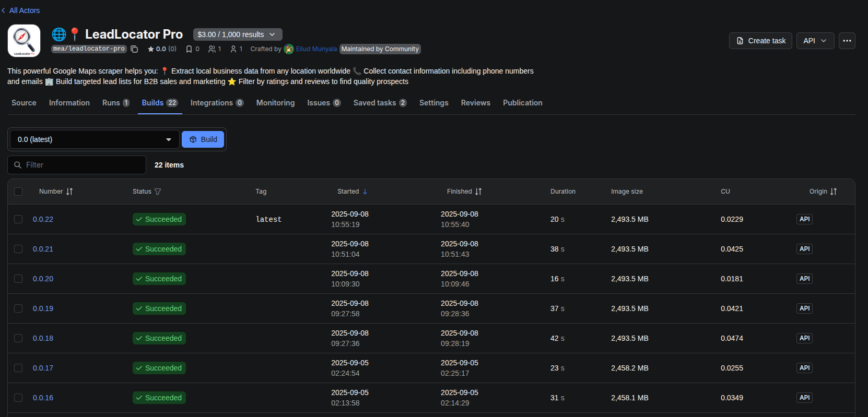The image size is (868, 417).
Task: Open build 0.0.20 details
Action: coord(43,279)
